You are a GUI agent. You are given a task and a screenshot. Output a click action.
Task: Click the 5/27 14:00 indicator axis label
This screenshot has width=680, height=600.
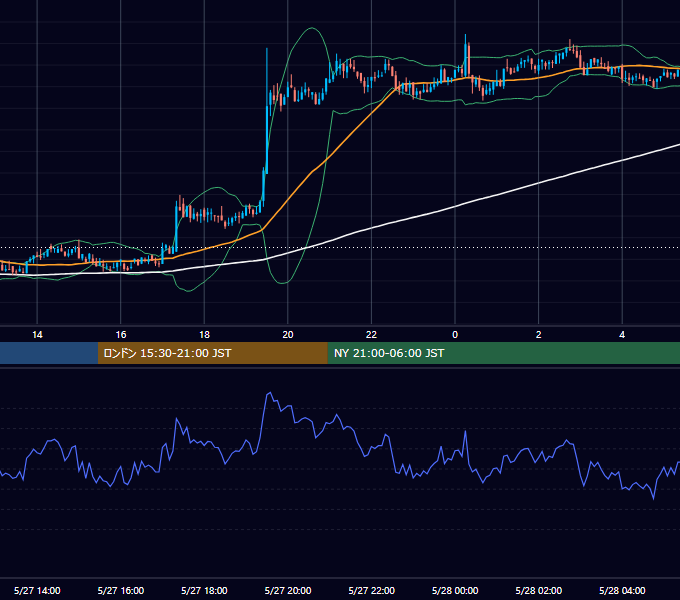(37, 590)
